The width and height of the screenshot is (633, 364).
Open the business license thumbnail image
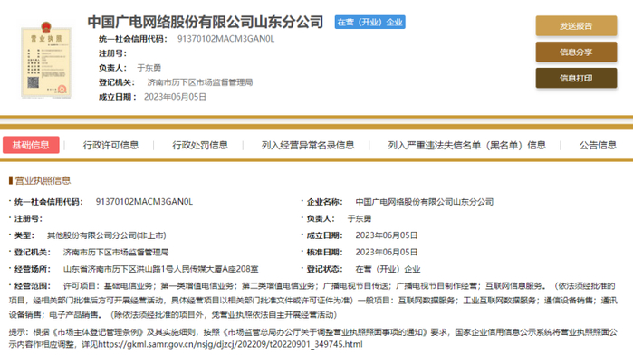click(x=46, y=60)
